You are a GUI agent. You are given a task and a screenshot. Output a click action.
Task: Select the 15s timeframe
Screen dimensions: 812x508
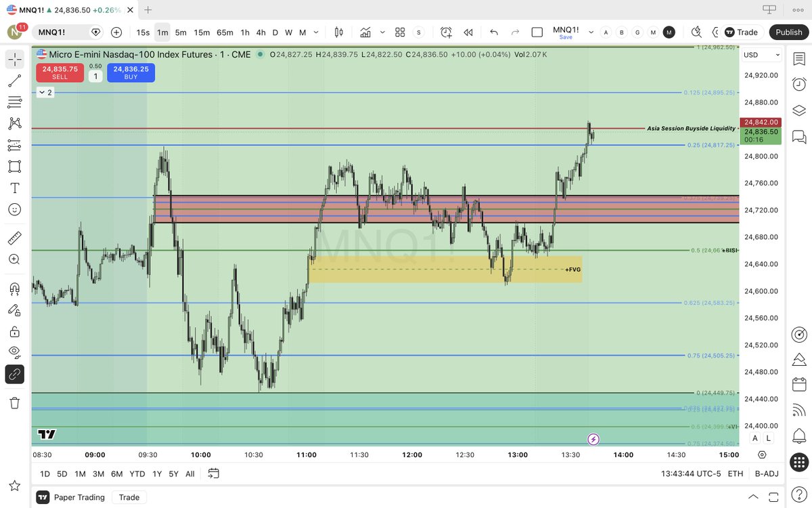pos(143,32)
